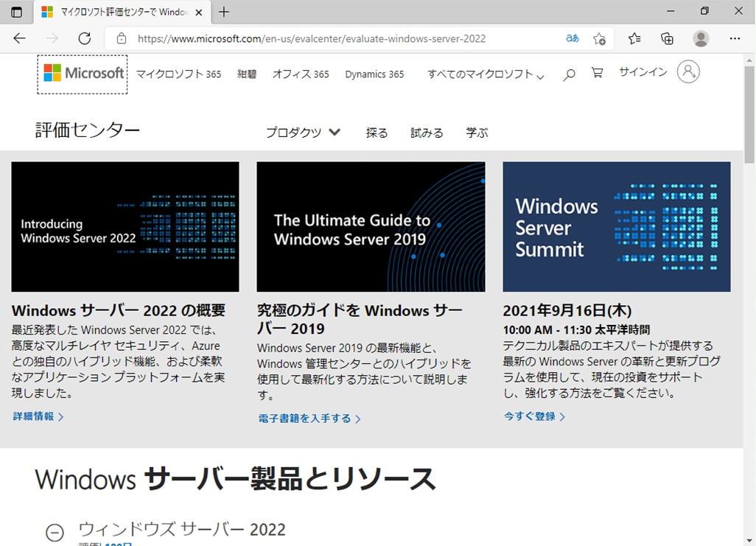Restore down the browser window
The height and width of the screenshot is (546, 756).
click(704, 11)
